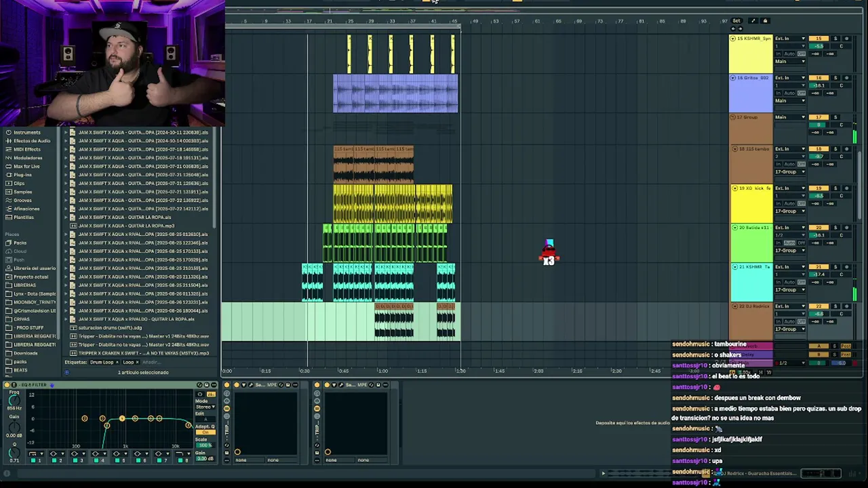The width and height of the screenshot is (868, 488).
Task: Click the lock icon next to Set
Action: 765,20
